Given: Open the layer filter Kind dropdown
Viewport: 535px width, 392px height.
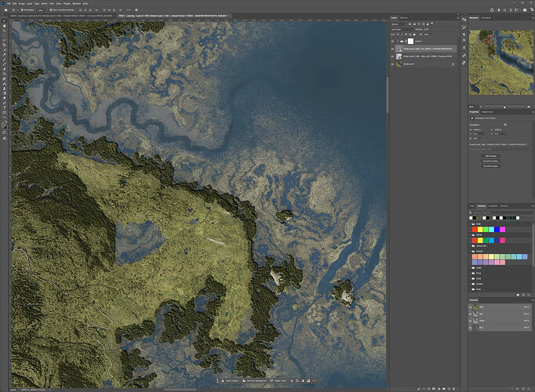Looking at the screenshot, I should [399, 24].
